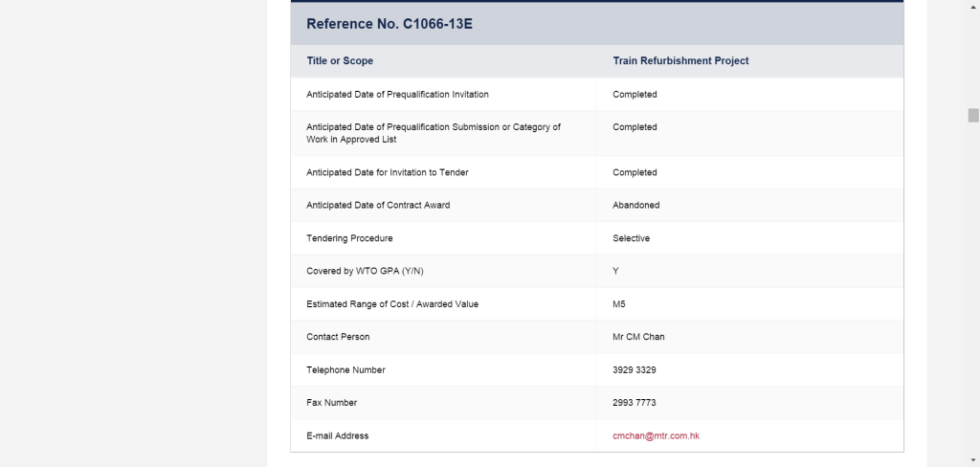Click the scrollbar up arrow
Screen dimensions: 980x467
pyautogui.click(x=973, y=5)
